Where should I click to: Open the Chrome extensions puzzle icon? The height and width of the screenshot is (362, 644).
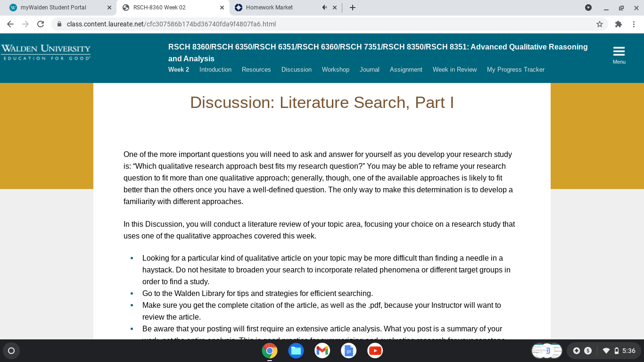coord(619,24)
